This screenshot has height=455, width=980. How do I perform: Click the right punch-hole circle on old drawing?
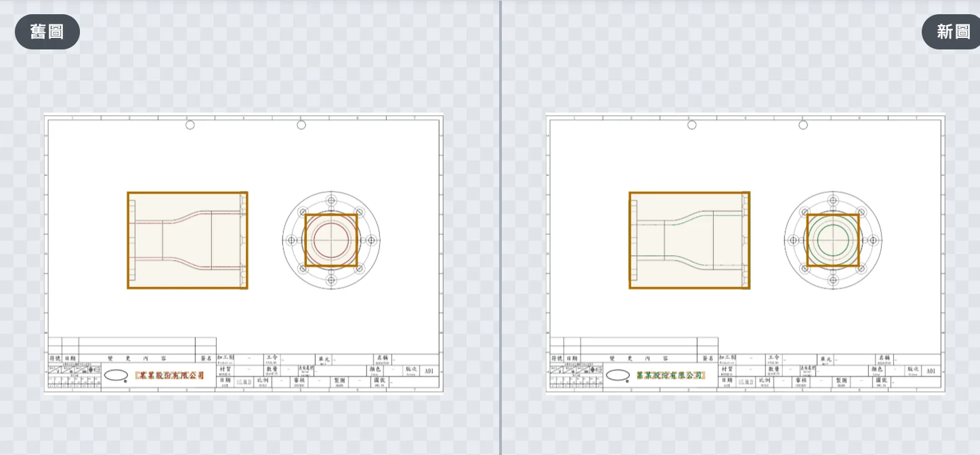[301, 125]
